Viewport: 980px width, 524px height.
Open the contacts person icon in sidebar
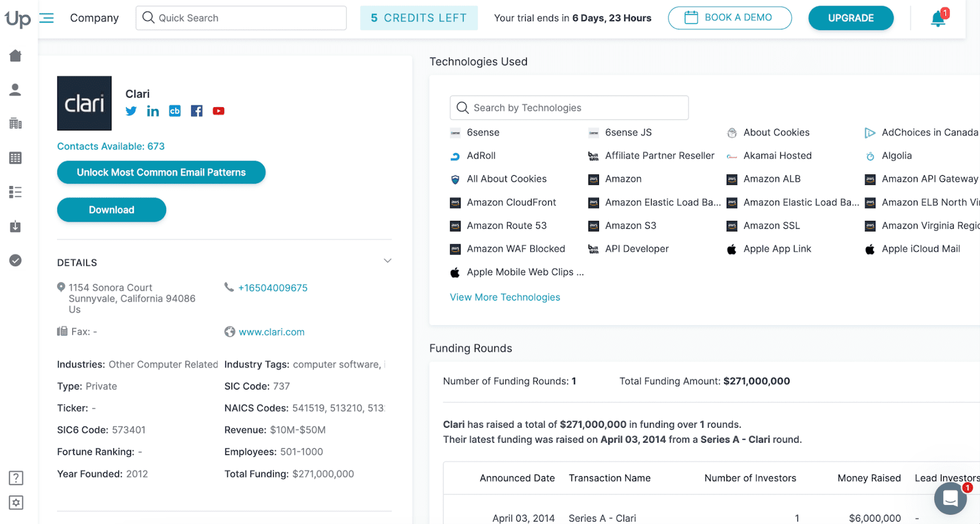tap(16, 90)
